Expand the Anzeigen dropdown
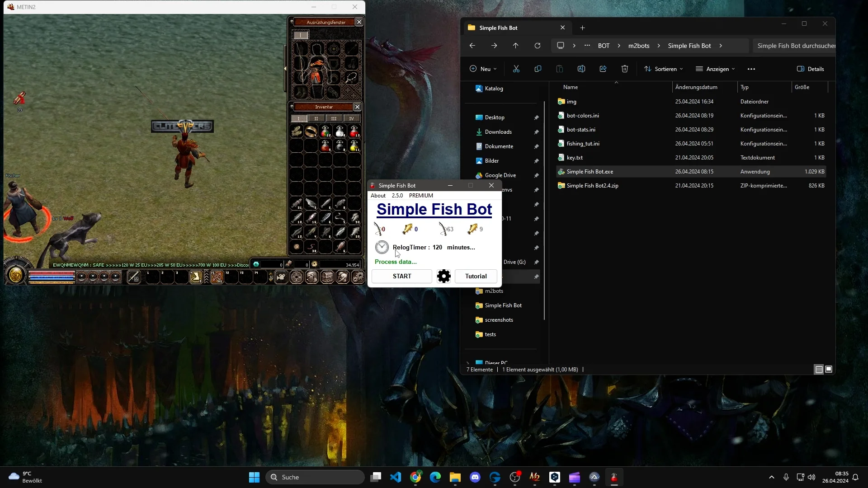868x488 pixels. [x=716, y=69]
